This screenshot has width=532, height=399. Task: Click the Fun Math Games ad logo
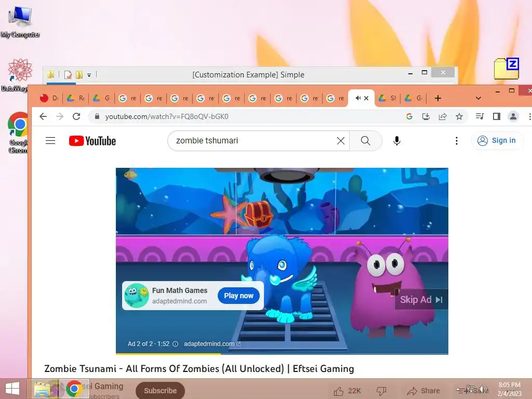[x=137, y=296]
